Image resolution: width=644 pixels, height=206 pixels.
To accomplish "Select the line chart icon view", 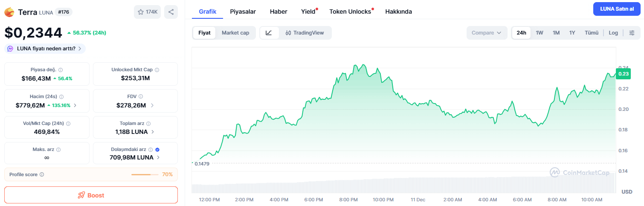I will pos(269,33).
